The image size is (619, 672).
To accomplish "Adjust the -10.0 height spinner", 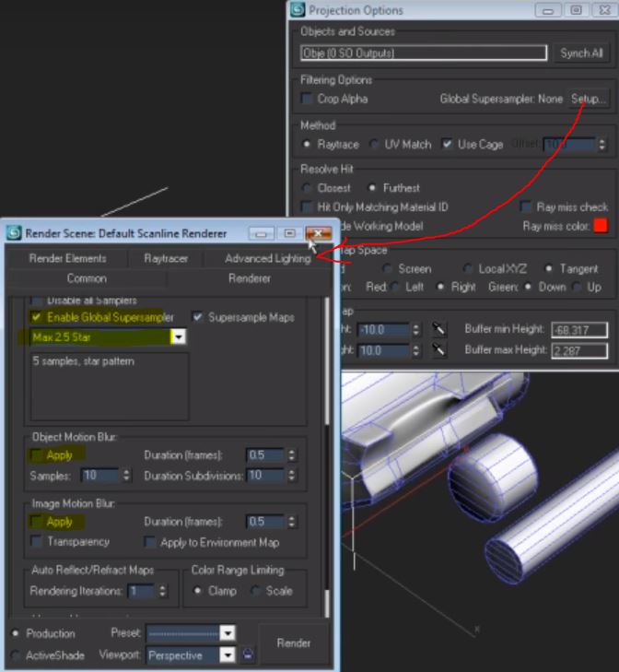I will pyautogui.click(x=415, y=330).
